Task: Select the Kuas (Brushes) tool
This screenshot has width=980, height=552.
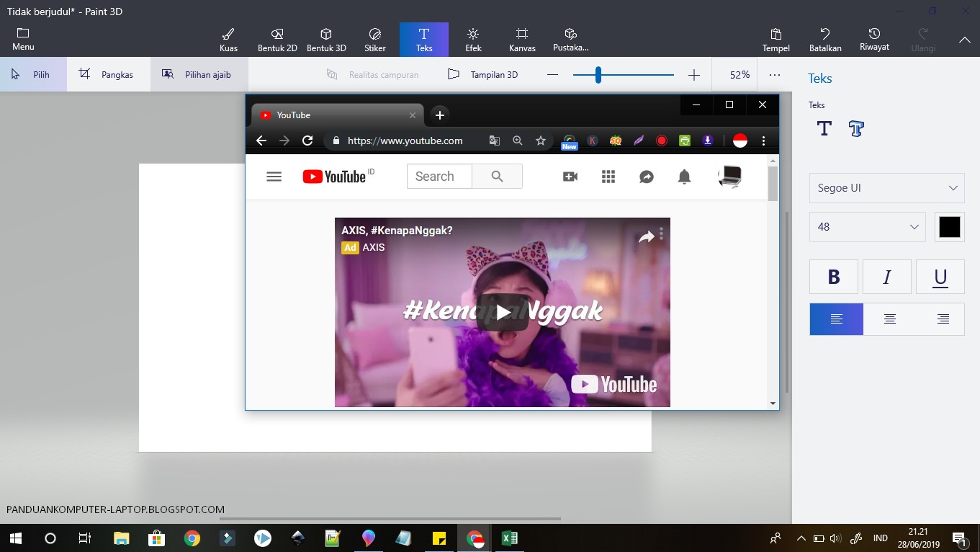Action: click(228, 39)
